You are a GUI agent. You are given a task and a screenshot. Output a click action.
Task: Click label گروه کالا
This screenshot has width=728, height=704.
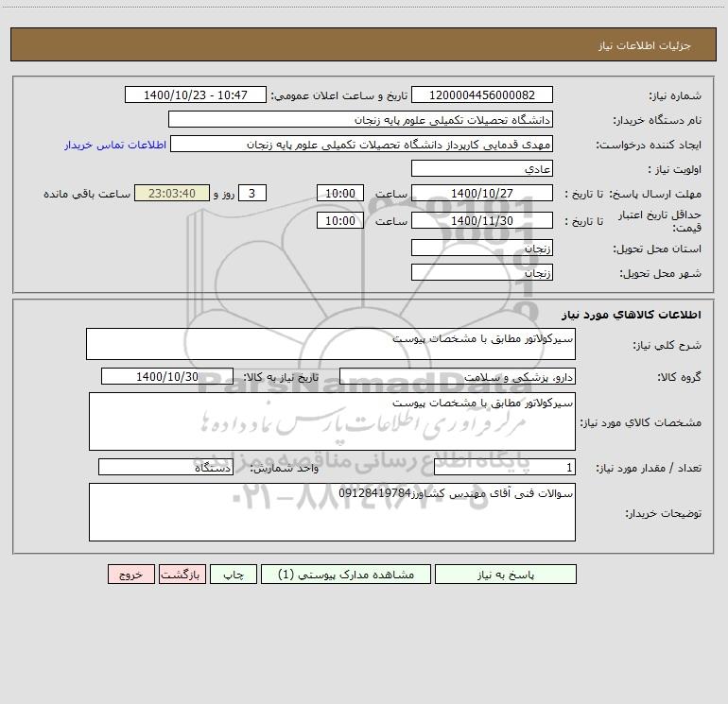click(x=679, y=377)
